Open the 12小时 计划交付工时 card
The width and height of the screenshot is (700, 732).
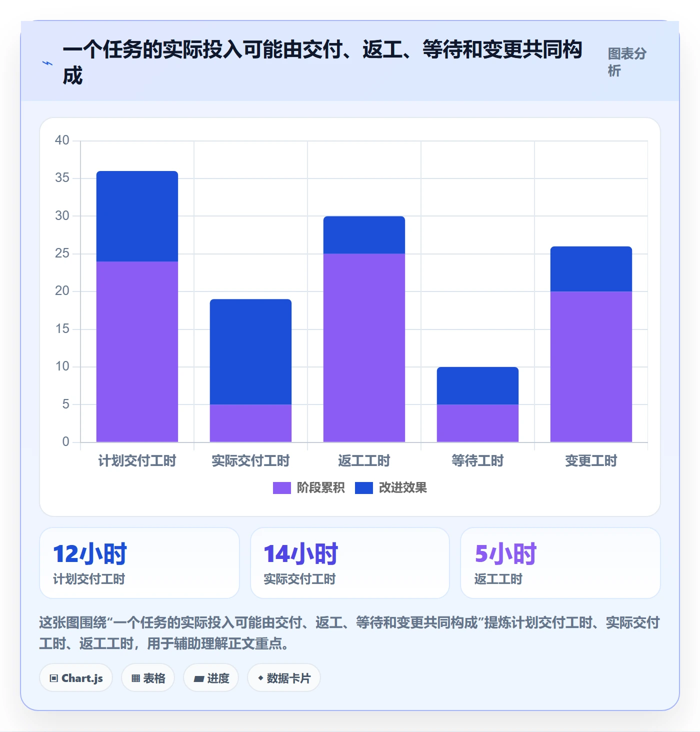(x=139, y=563)
